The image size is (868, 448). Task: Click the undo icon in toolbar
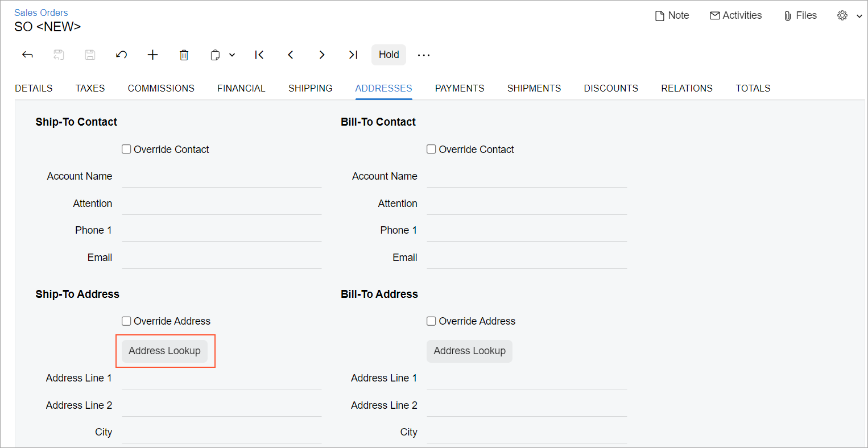pyautogui.click(x=121, y=55)
